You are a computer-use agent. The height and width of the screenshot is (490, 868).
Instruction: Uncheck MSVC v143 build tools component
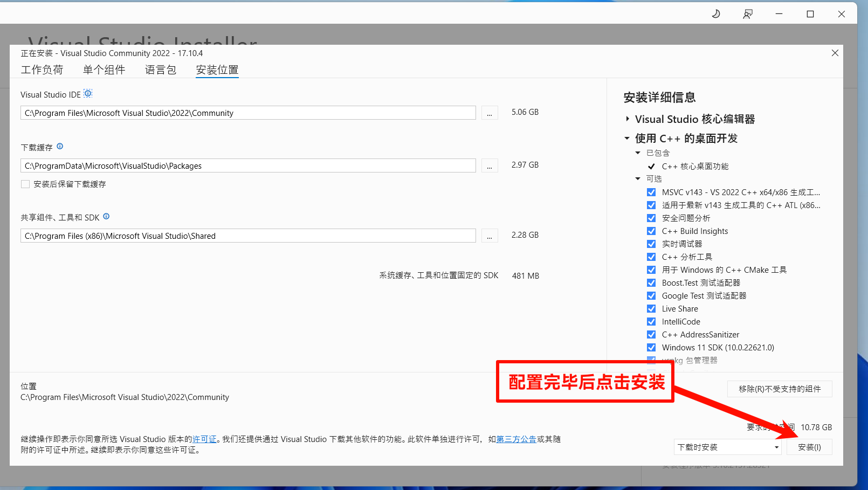click(651, 192)
